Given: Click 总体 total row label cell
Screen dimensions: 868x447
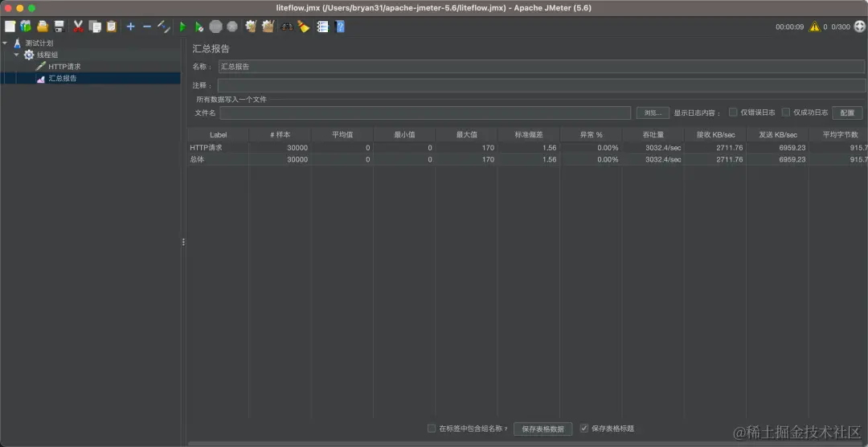Looking at the screenshot, I should tap(218, 159).
